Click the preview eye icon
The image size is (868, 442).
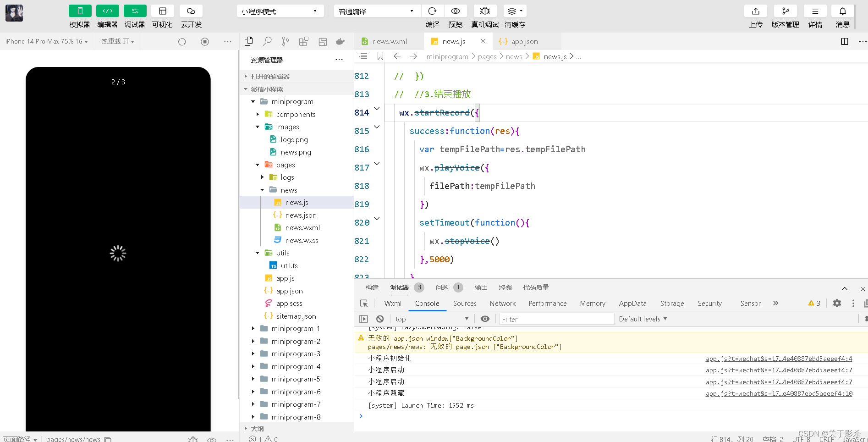coord(456,11)
